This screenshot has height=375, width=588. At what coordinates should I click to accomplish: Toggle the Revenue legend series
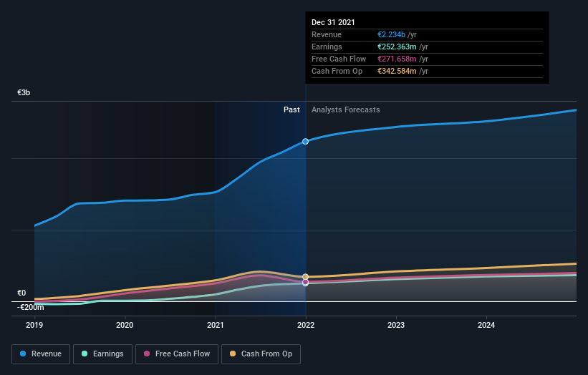click(x=41, y=354)
